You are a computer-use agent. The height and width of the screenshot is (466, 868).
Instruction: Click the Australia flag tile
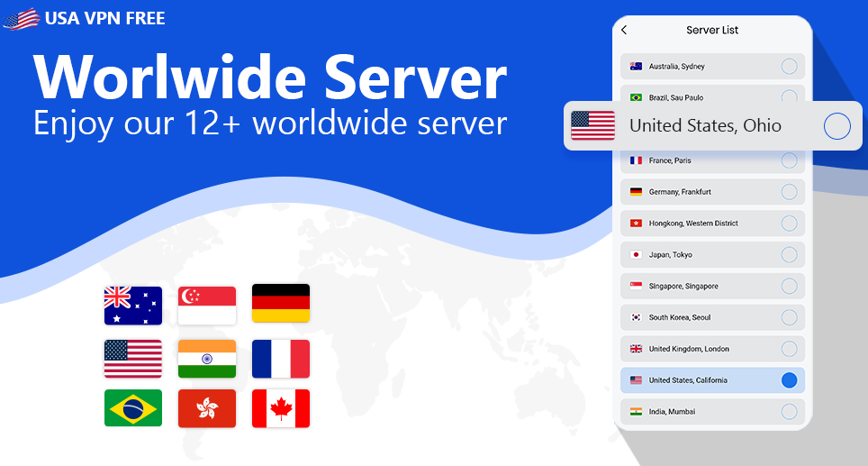[133, 306]
